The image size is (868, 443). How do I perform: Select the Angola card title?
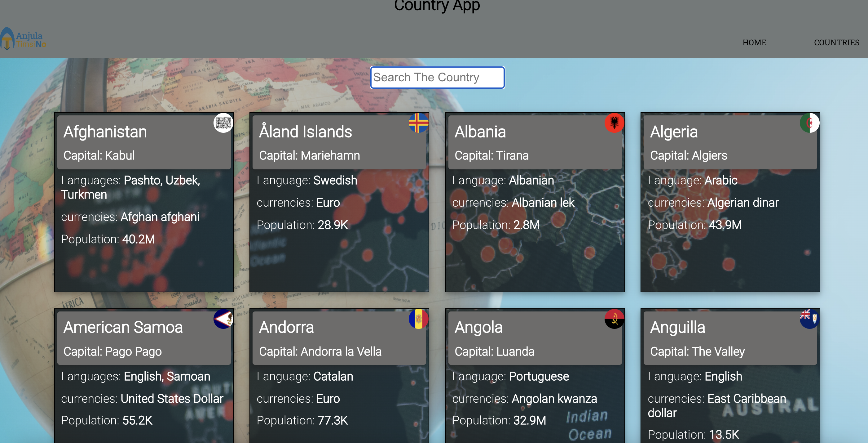tap(478, 327)
